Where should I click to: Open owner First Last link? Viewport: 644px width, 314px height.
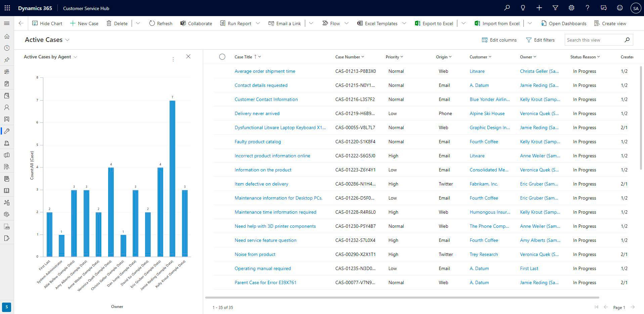click(x=529, y=268)
